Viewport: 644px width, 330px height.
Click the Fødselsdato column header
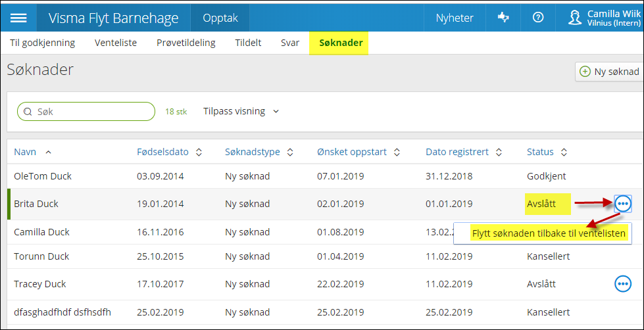162,152
